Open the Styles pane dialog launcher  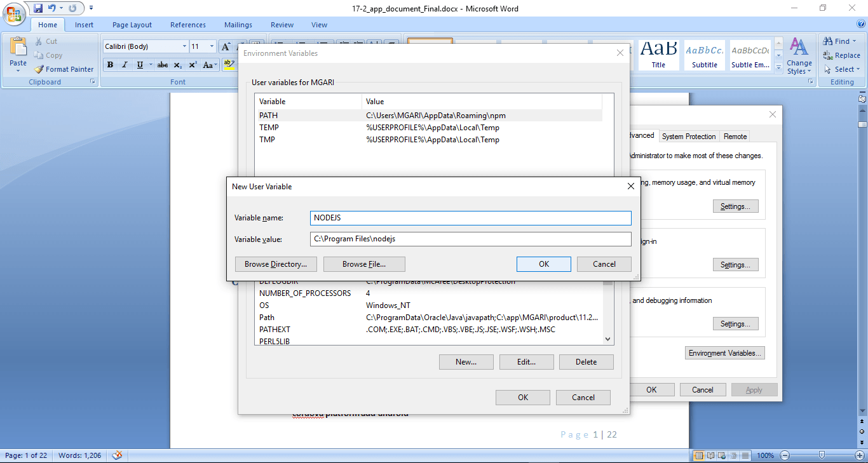tap(812, 82)
